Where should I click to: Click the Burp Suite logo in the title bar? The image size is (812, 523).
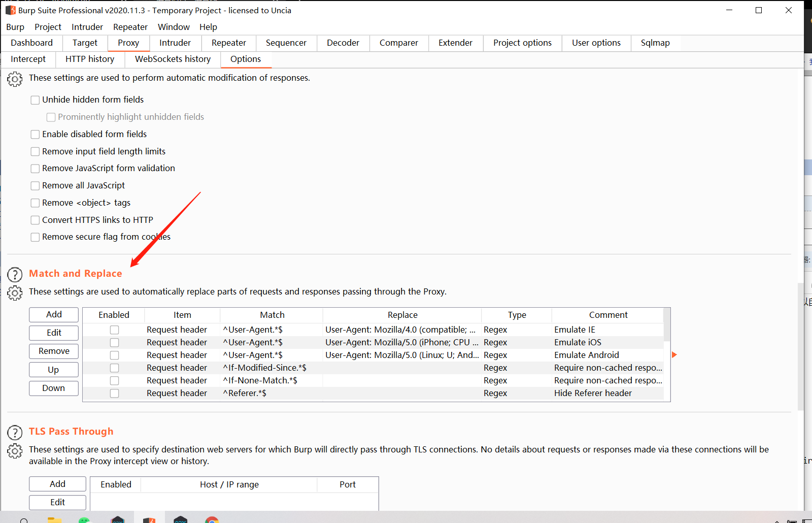11,10
